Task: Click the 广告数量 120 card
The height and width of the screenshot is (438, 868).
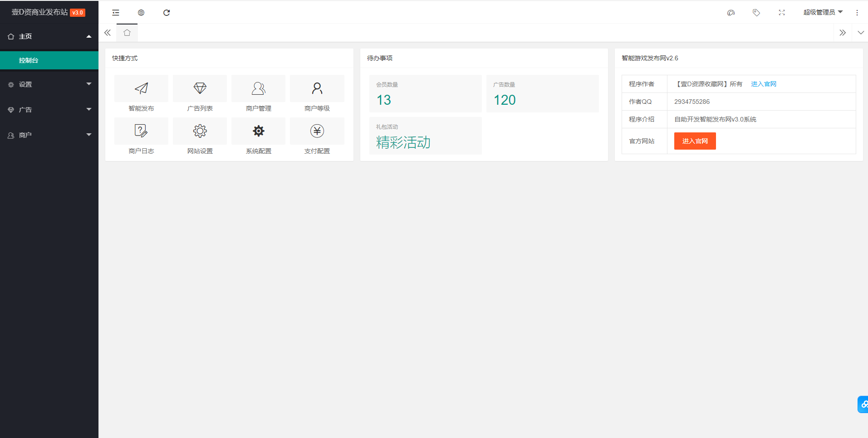Action: [543, 94]
